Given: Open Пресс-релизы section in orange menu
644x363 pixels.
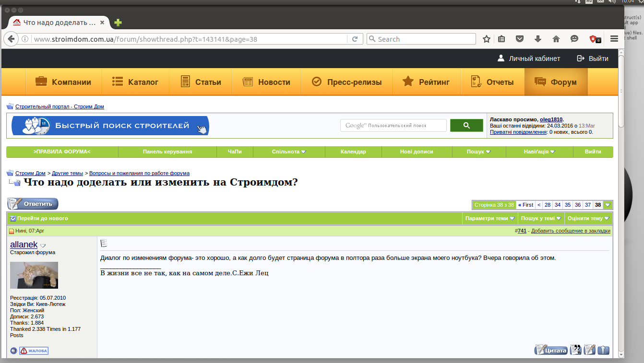Looking at the screenshot, I should [x=347, y=82].
